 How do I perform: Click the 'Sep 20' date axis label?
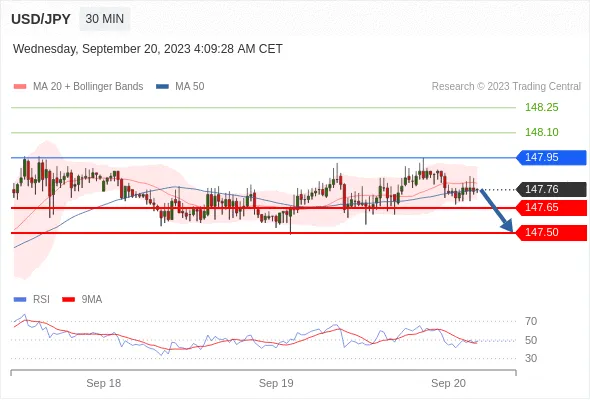448,383
